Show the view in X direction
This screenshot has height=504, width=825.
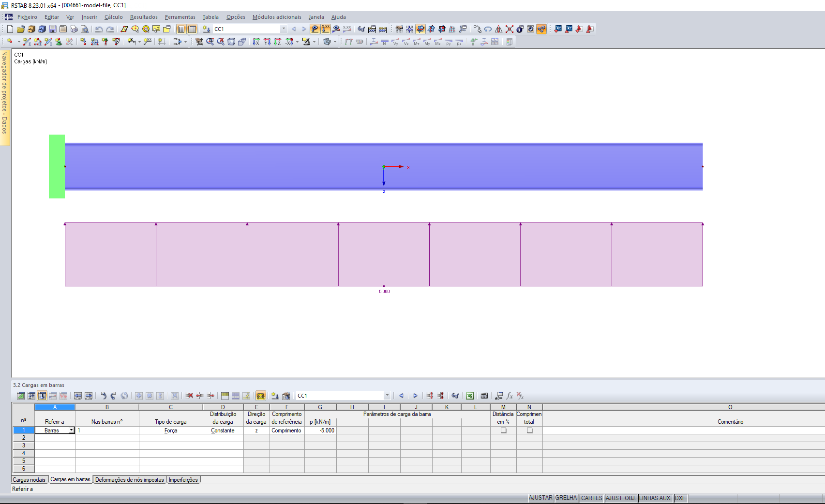pyautogui.click(x=256, y=42)
